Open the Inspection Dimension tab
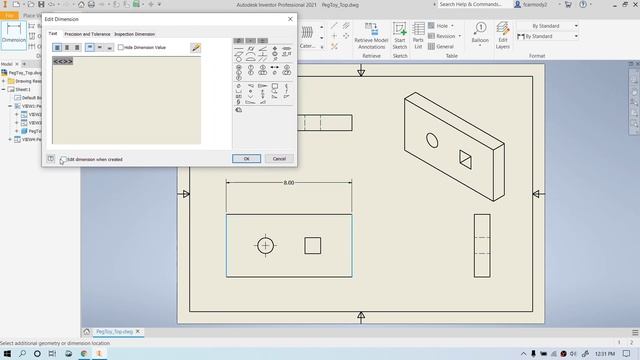Screen dimensions: 640x360 click(x=134, y=34)
